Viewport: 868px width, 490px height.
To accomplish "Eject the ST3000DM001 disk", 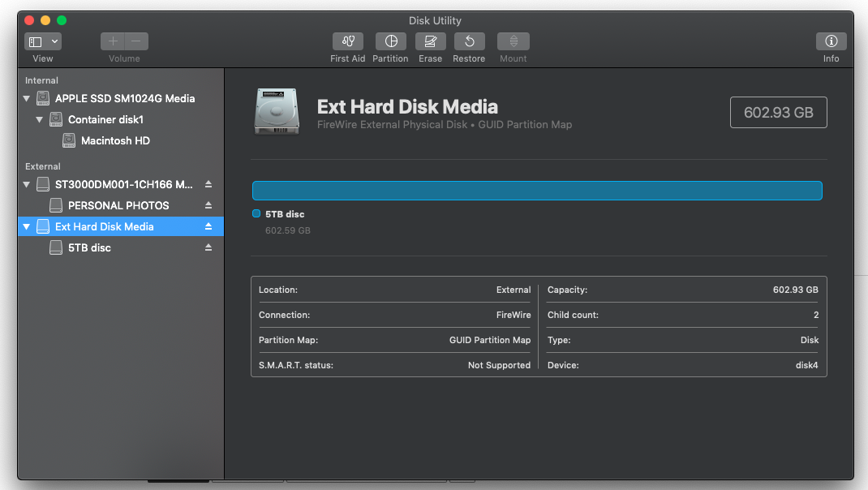I will point(208,184).
